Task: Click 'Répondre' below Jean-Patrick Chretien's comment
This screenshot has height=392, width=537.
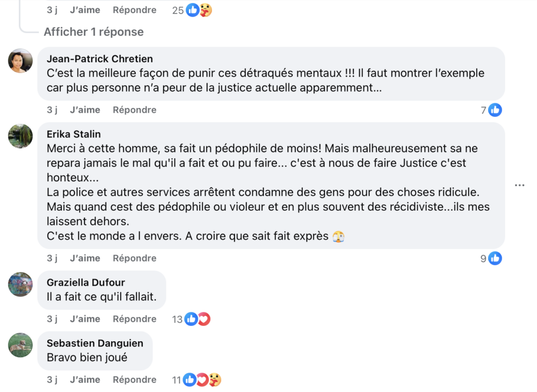Action: (x=134, y=110)
